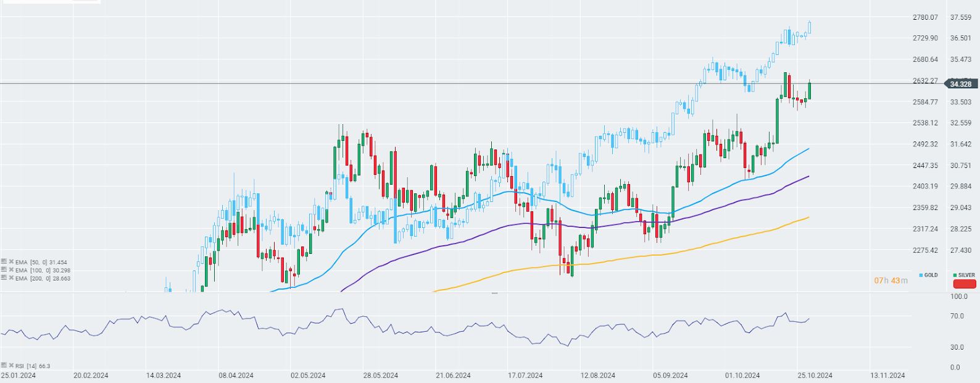980x383 pixels.
Task: Click the 14.03.2024 date on time axis
Action: (163, 375)
